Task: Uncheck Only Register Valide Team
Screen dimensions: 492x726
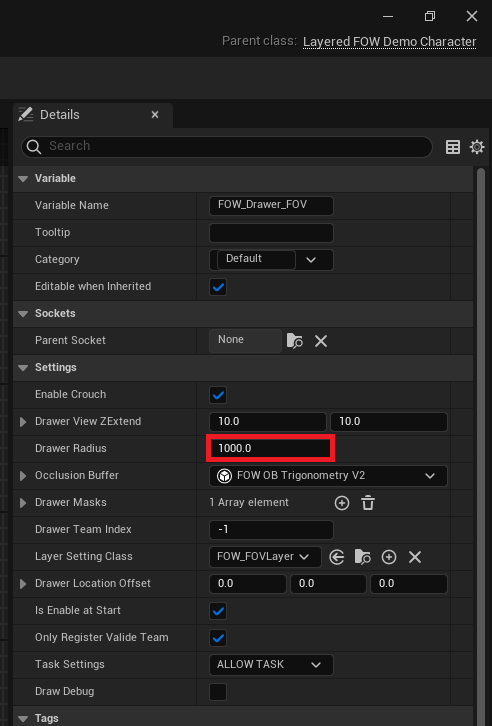Action: pyautogui.click(x=218, y=638)
